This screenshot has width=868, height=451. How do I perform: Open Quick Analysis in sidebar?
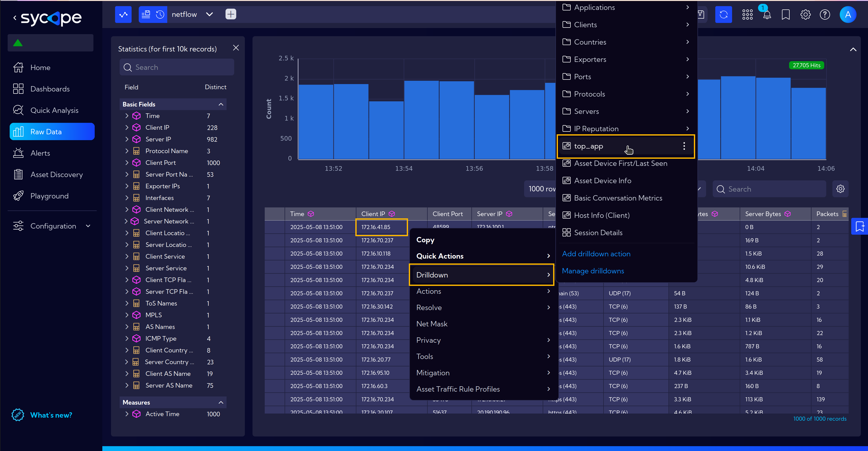pos(52,110)
